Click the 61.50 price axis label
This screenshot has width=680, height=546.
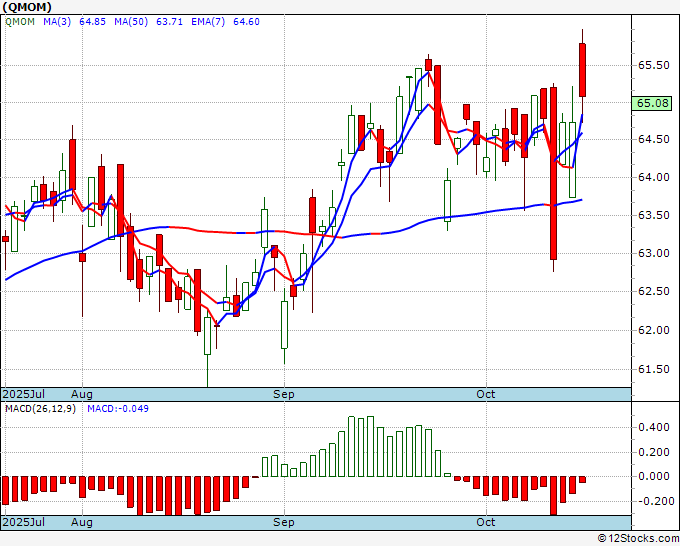pyautogui.click(x=654, y=369)
